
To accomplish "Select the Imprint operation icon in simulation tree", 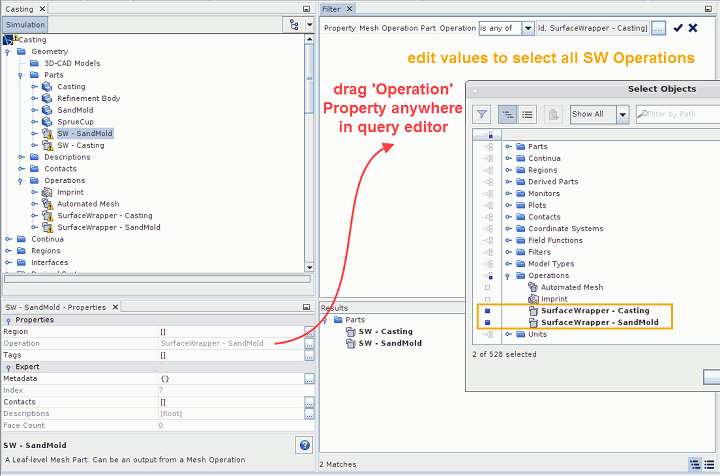I will pos(47,192).
